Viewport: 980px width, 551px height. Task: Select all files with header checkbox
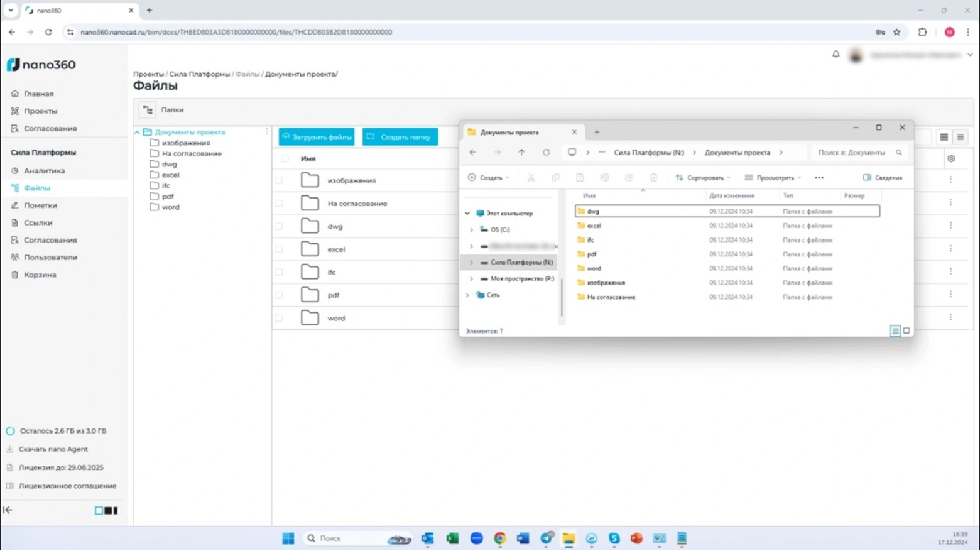[285, 159]
